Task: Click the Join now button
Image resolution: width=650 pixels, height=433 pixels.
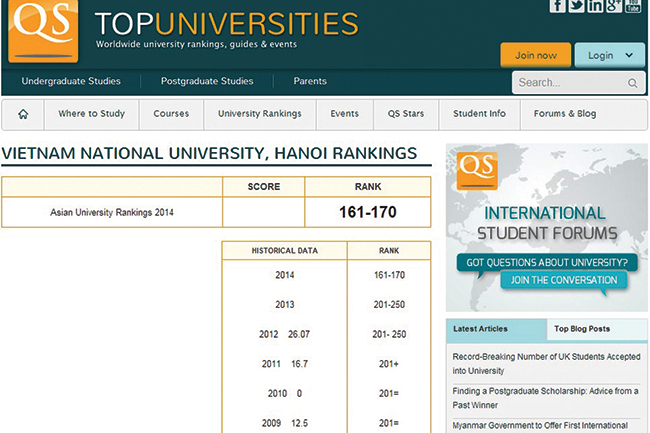Action: [536, 55]
